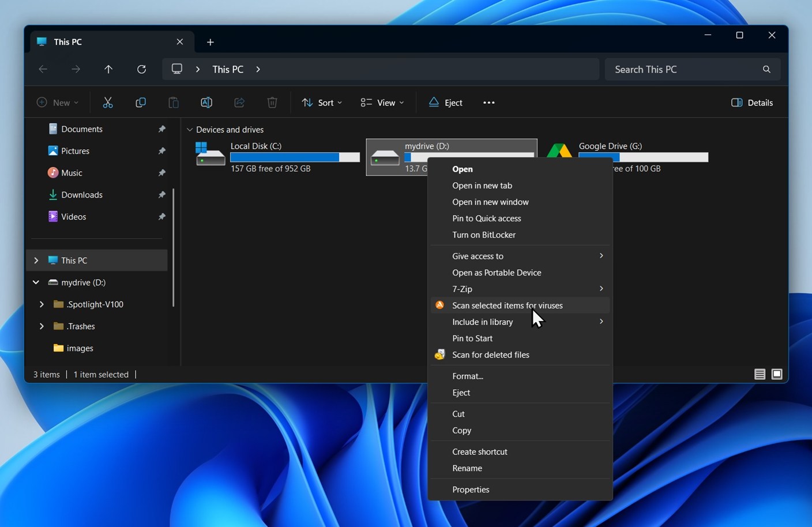Image resolution: width=812 pixels, height=527 pixels.
Task: Select Open in new window
Action: pos(520,202)
